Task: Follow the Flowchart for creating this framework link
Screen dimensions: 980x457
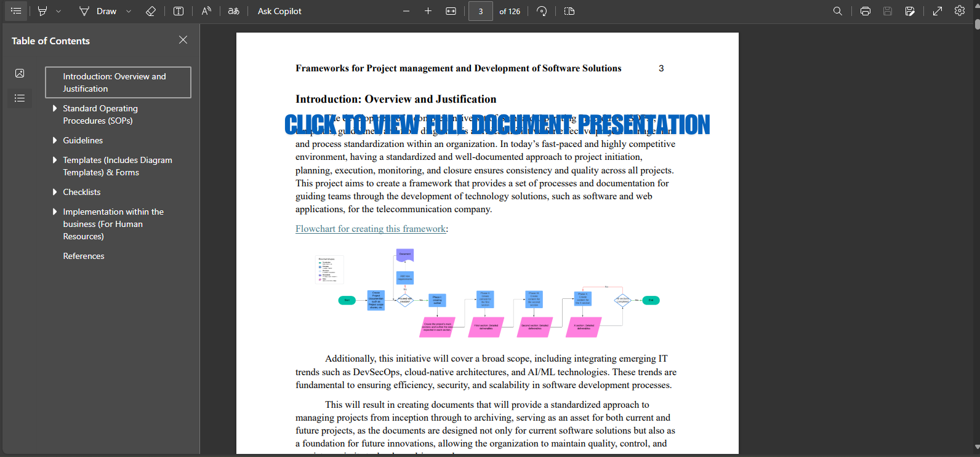Action: 371,229
